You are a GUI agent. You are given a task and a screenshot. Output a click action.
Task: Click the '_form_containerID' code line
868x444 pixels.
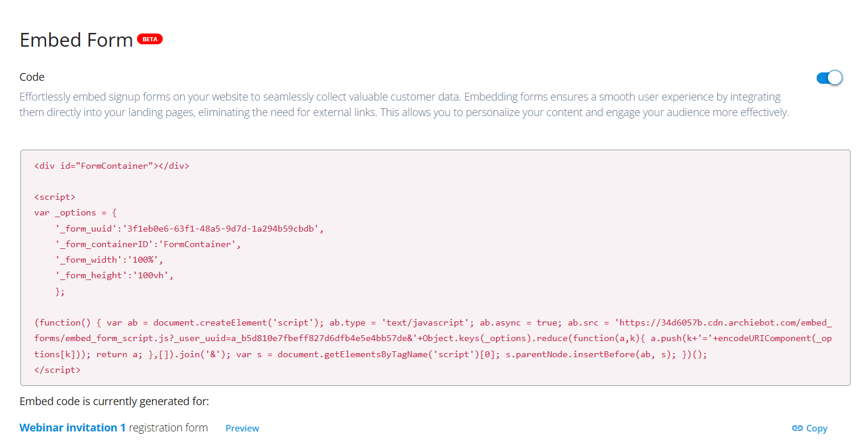[148, 244]
